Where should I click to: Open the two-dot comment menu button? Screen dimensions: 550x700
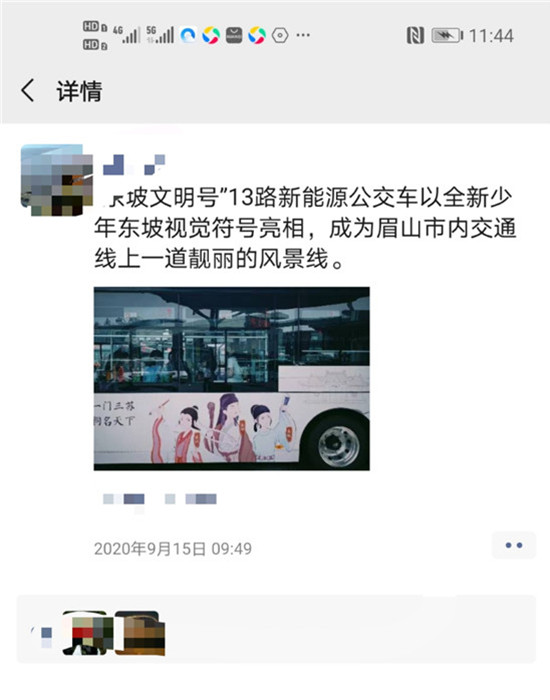coord(513,545)
